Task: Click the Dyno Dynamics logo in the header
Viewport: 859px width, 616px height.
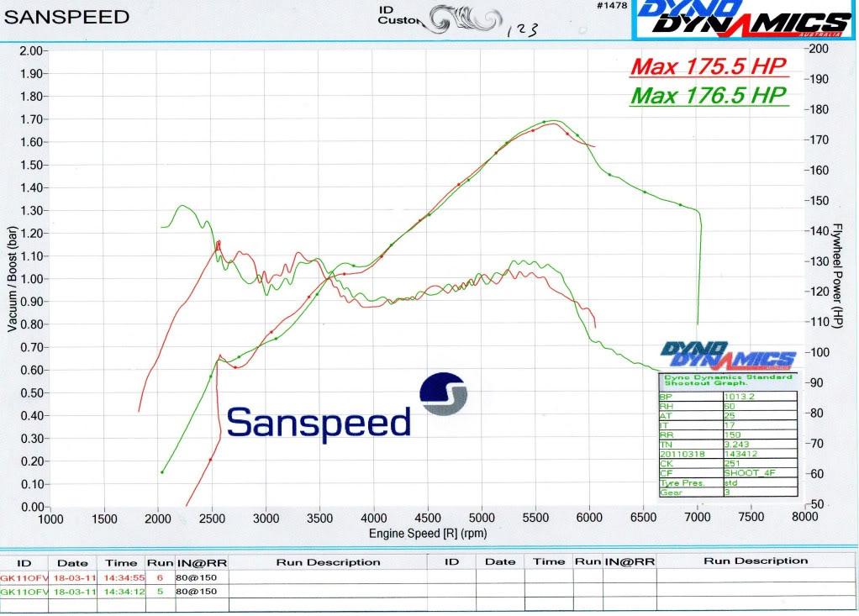Action: pyautogui.click(x=745, y=19)
